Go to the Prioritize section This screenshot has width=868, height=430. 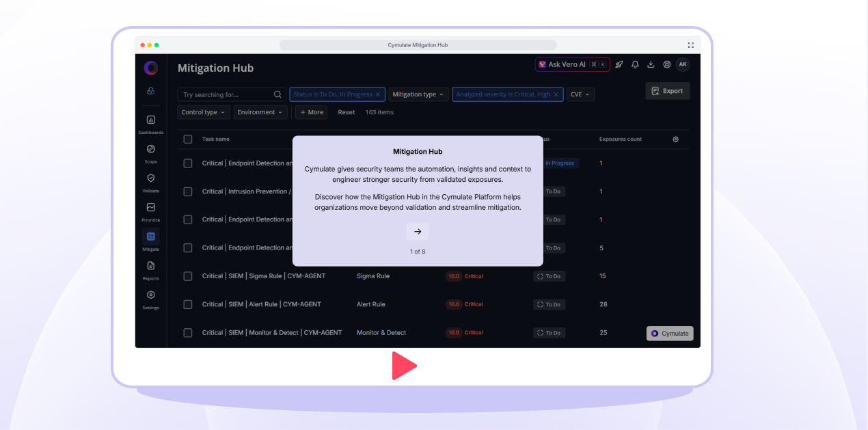151,211
